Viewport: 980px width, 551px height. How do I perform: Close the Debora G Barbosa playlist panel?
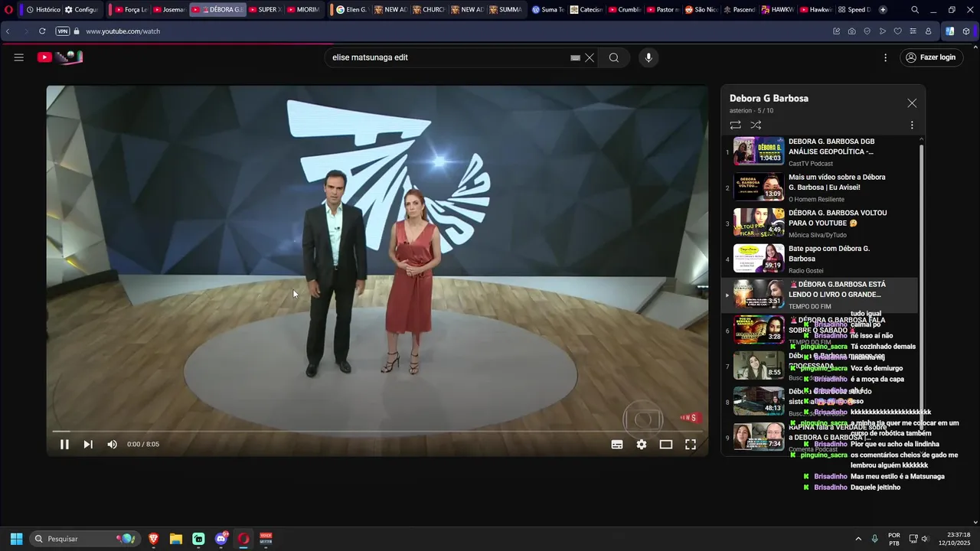click(912, 103)
